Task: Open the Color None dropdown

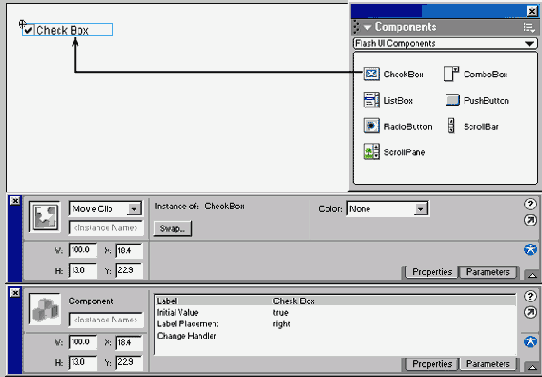Action: 387,209
